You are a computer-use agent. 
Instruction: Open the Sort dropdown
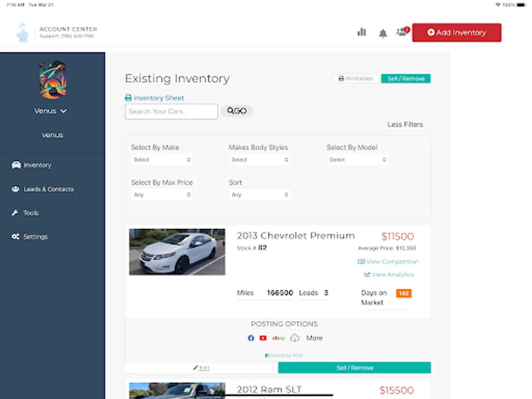point(260,195)
